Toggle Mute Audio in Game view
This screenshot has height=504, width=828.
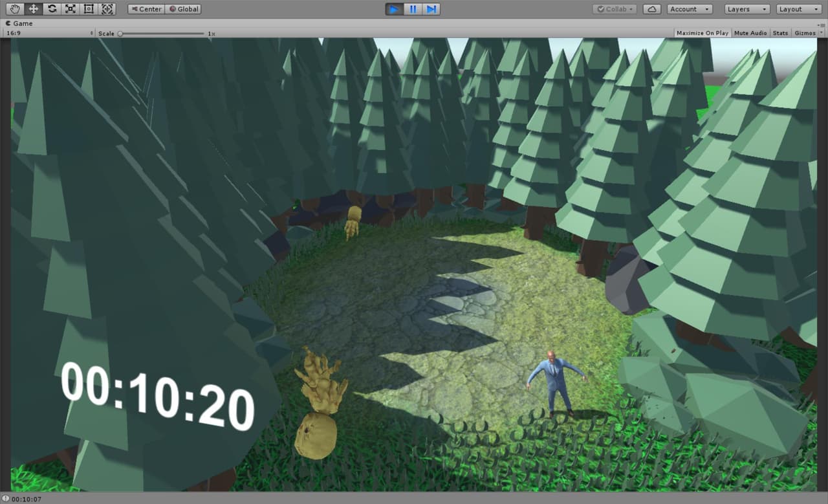click(750, 33)
